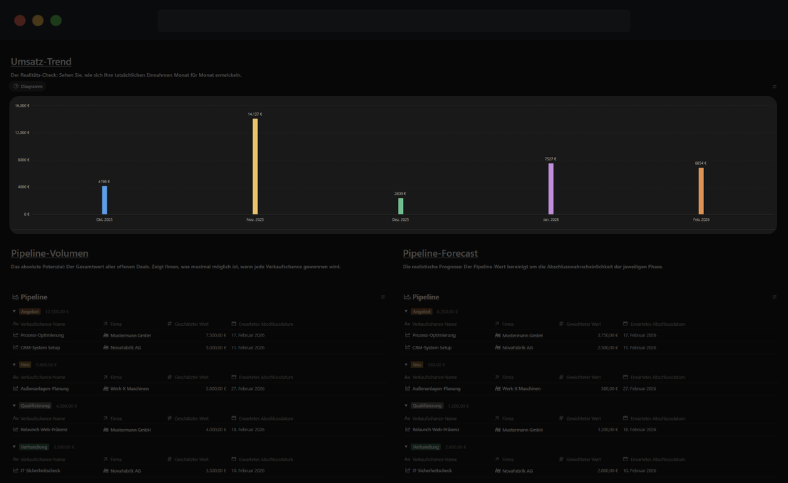Open the Umsatz-Trend heading link
This screenshot has height=483, width=788.
(41, 61)
